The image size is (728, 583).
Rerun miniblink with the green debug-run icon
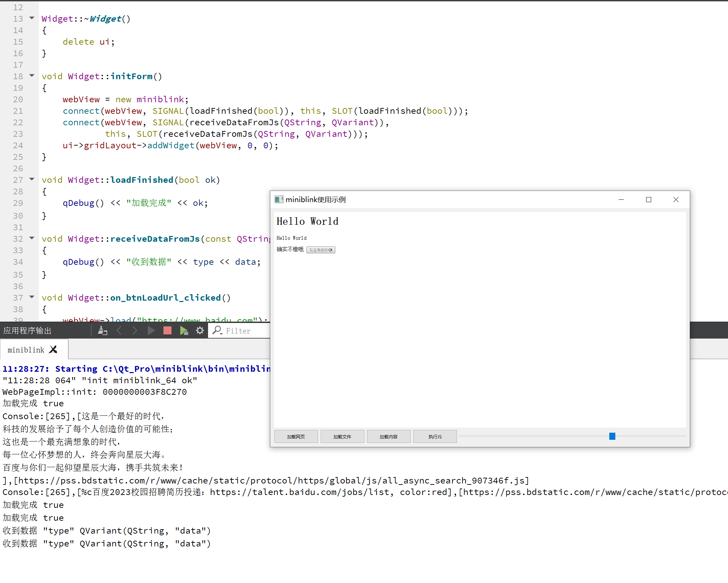[184, 330]
